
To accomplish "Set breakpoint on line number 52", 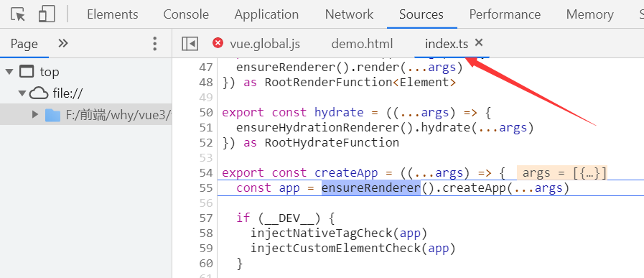I will (206, 143).
